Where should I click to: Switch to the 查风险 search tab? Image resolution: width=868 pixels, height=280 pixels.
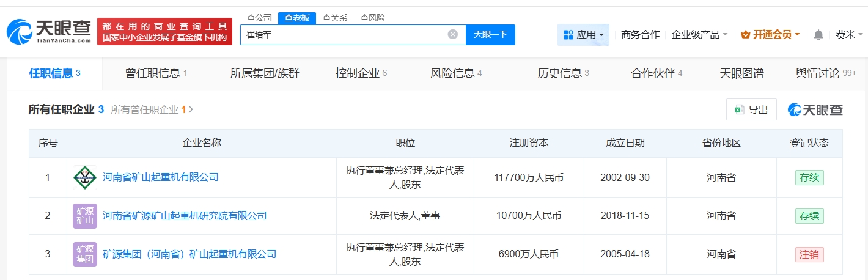pyautogui.click(x=372, y=18)
